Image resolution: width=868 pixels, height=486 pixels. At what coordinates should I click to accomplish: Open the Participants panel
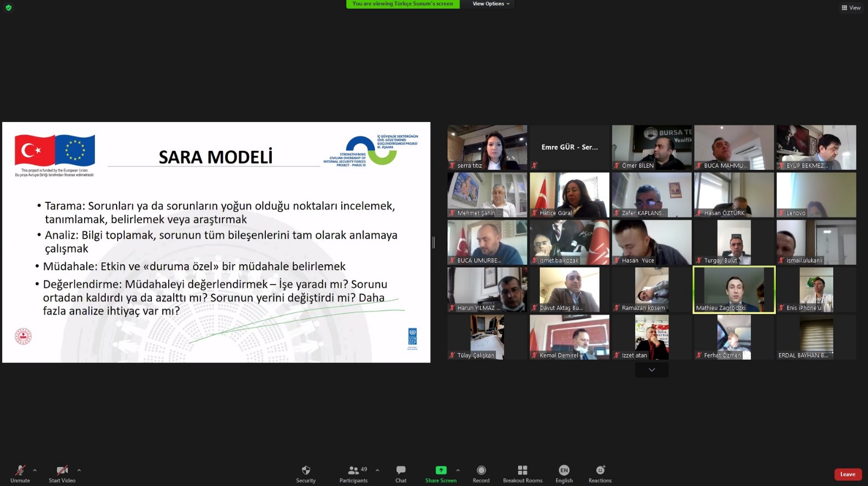(354, 471)
